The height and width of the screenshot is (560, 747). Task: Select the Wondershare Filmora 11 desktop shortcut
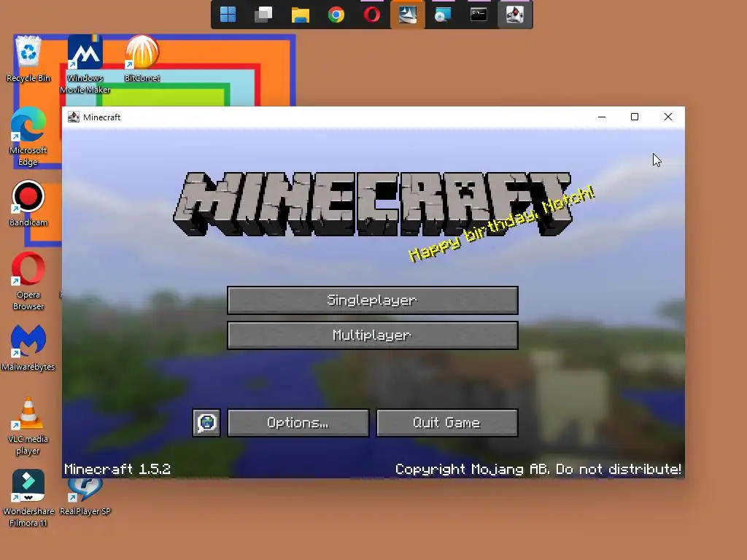click(28, 499)
